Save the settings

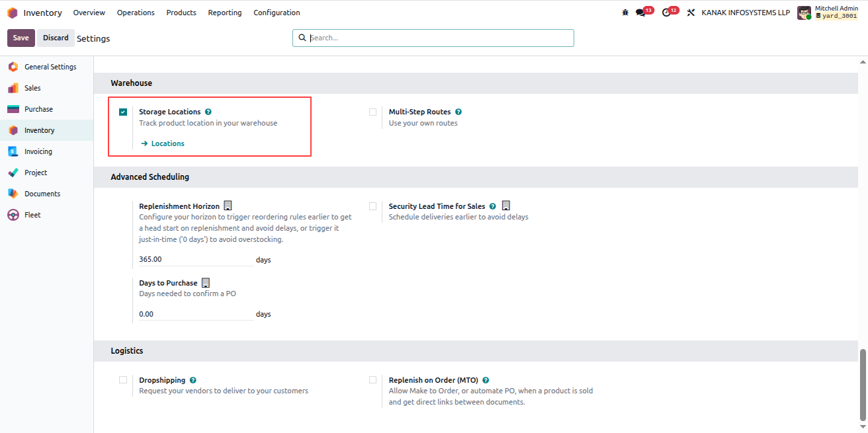[x=21, y=38]
